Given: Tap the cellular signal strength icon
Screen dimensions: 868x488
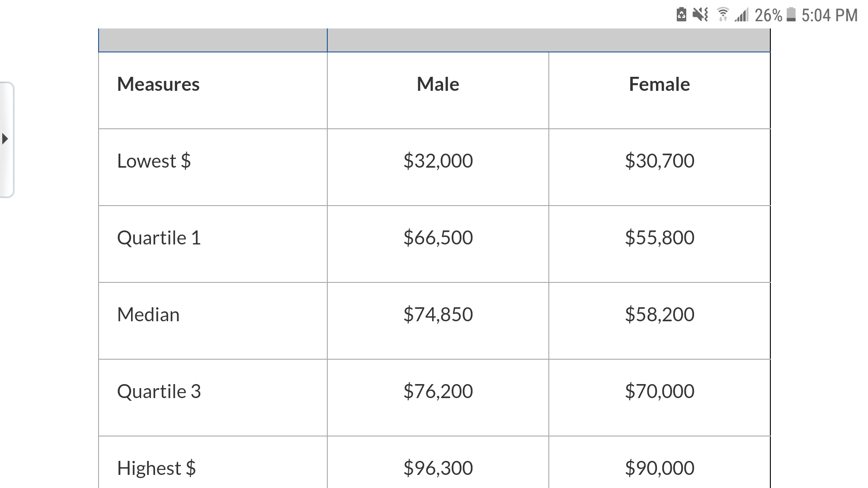Looking at the screenshot, I should click(741, 15).
